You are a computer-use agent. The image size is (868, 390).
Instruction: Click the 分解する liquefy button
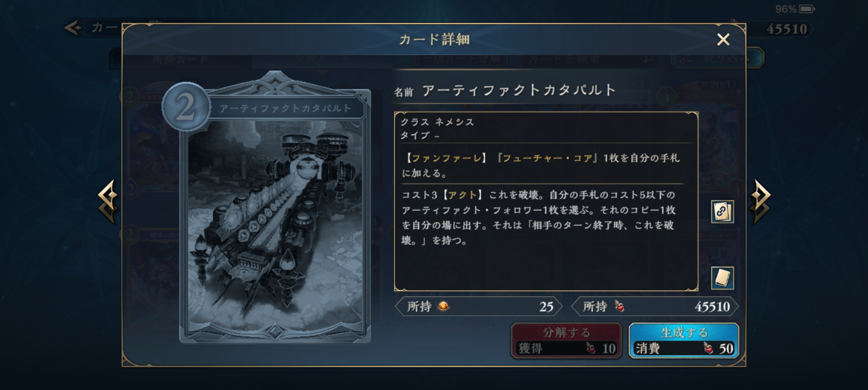pyautogui.click(x=567, y=341)
